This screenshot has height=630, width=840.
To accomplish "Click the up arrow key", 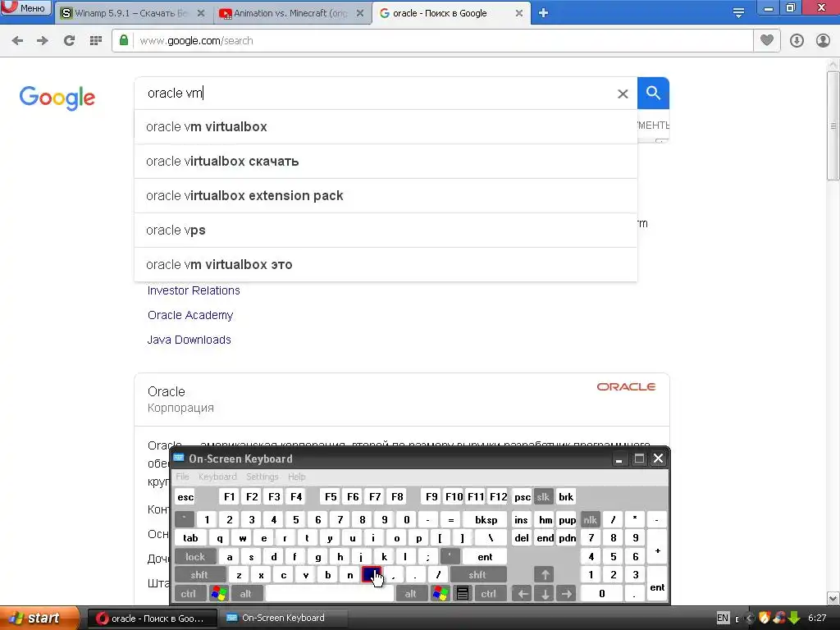I will pos(545,575).
